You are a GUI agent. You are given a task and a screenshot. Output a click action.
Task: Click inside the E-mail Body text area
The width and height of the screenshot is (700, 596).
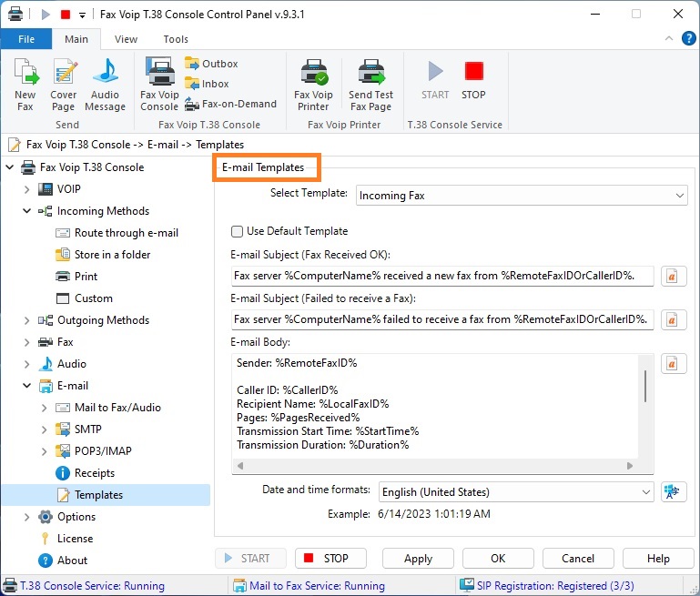coord(435,406)
